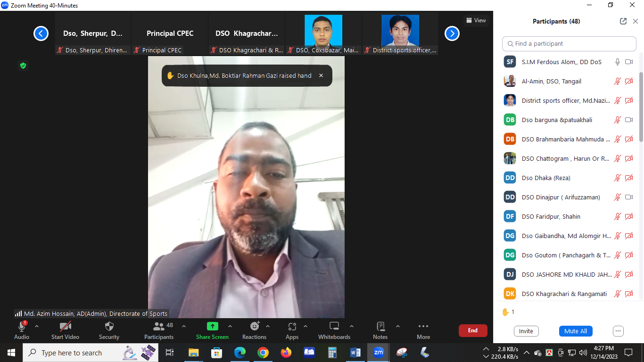Viewport: 644px width, 362px height.
Task: Expand share options caret beside Share Screen
Action: pyautogui.click(x=230, y=326)
